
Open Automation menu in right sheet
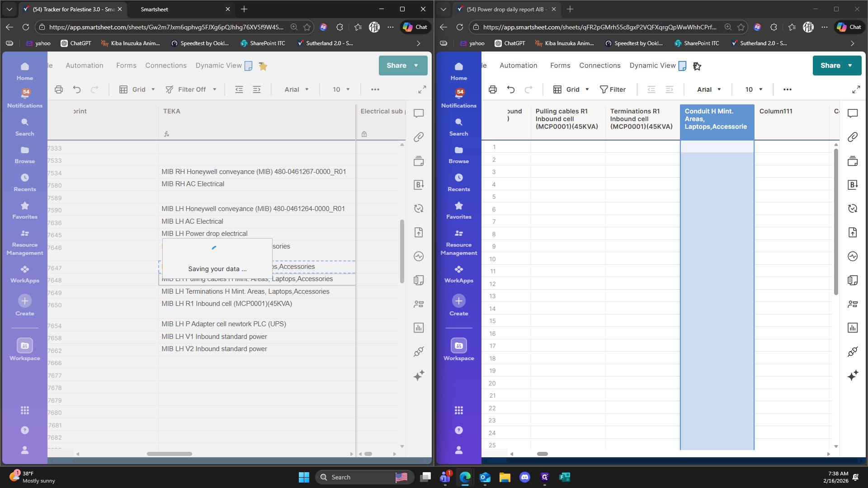(x=518, y=66)
